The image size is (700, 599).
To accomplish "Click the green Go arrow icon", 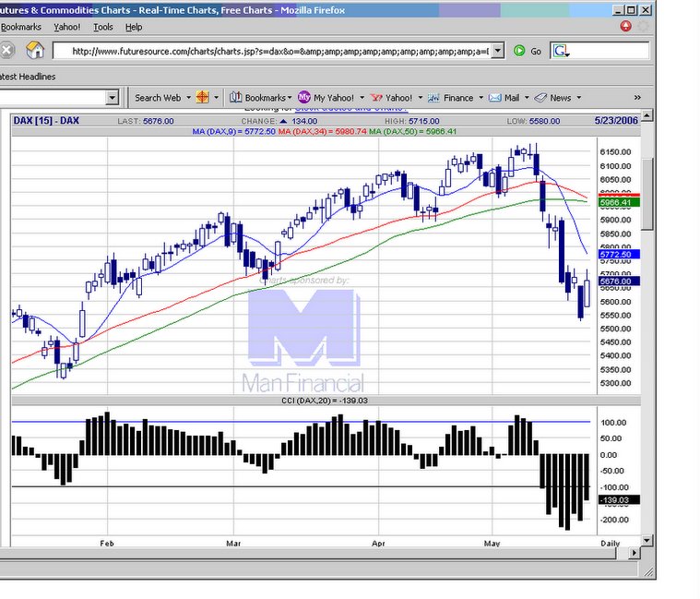I will [519, 51].
